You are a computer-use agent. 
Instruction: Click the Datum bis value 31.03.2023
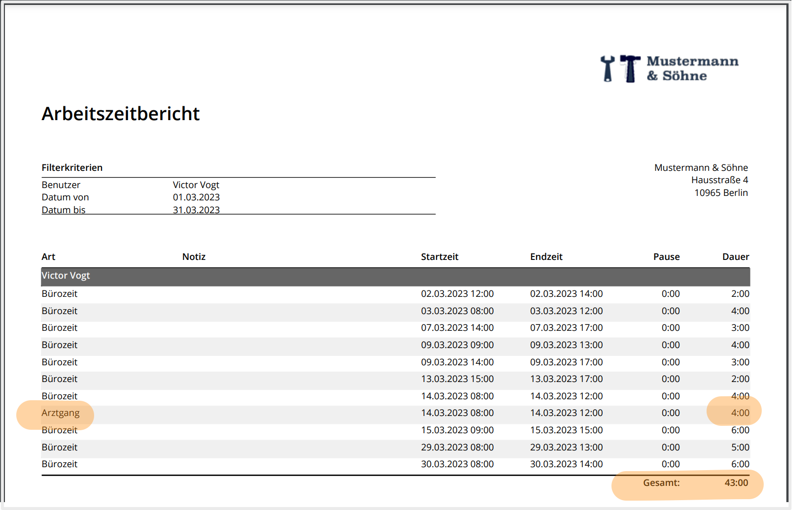click(196, 210)
